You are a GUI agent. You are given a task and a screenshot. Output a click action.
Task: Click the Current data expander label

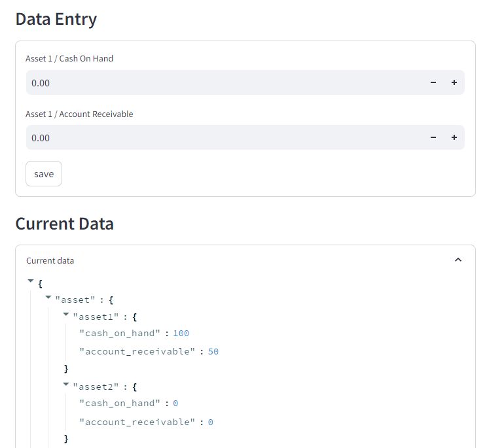pos(50,260)
